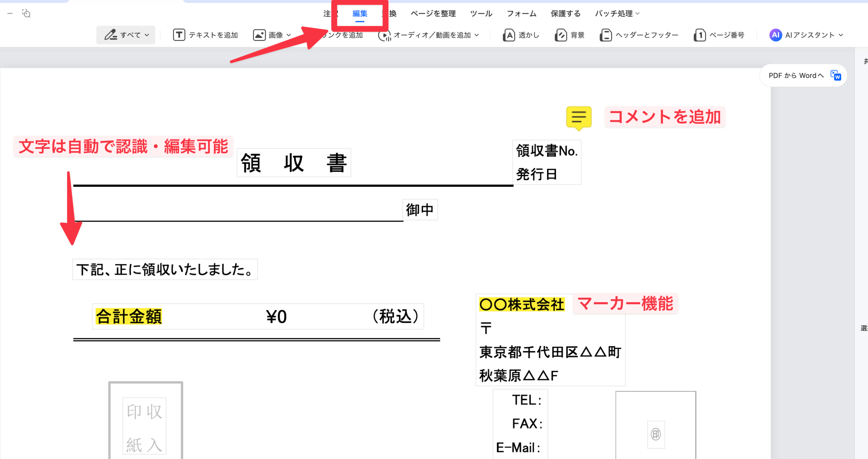Click the yellow comment note icon

coord(579,117)
